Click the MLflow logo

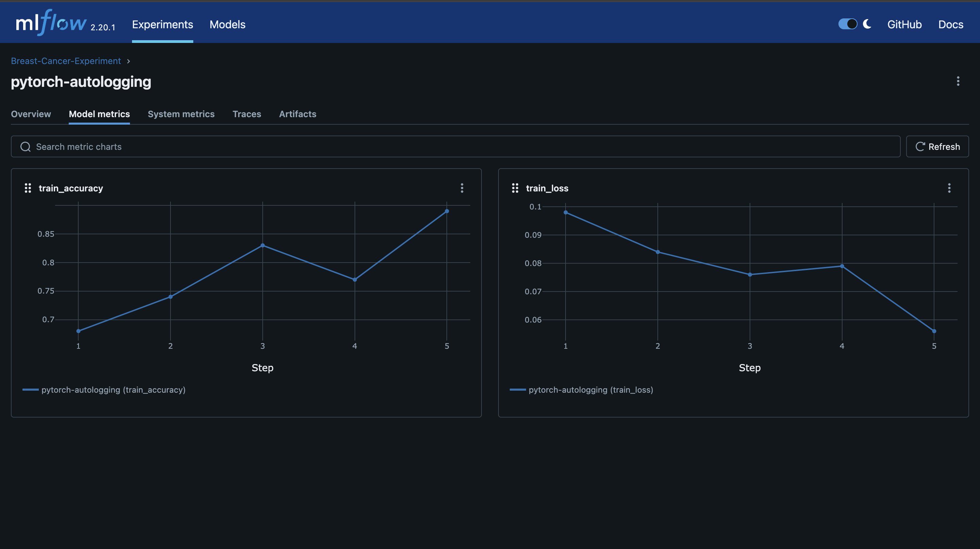point(51,23)
